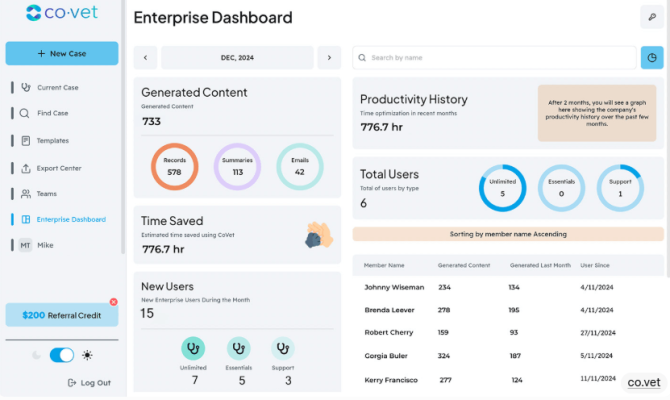Click the New Case button

pyautogui.click(x=62, y=53)
